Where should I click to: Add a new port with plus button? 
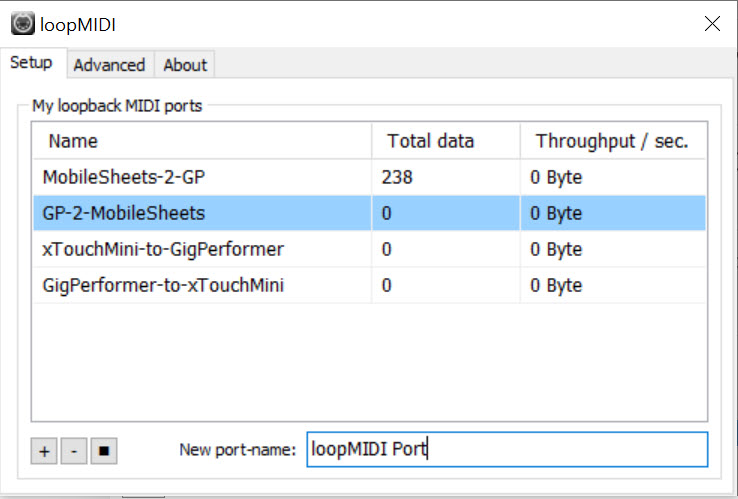click(44, 451)
